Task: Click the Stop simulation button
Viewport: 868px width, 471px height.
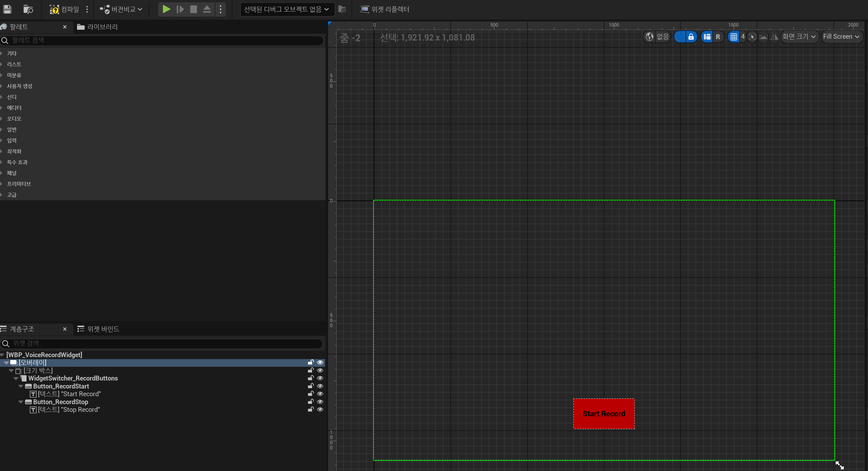Action: point(193,9)
